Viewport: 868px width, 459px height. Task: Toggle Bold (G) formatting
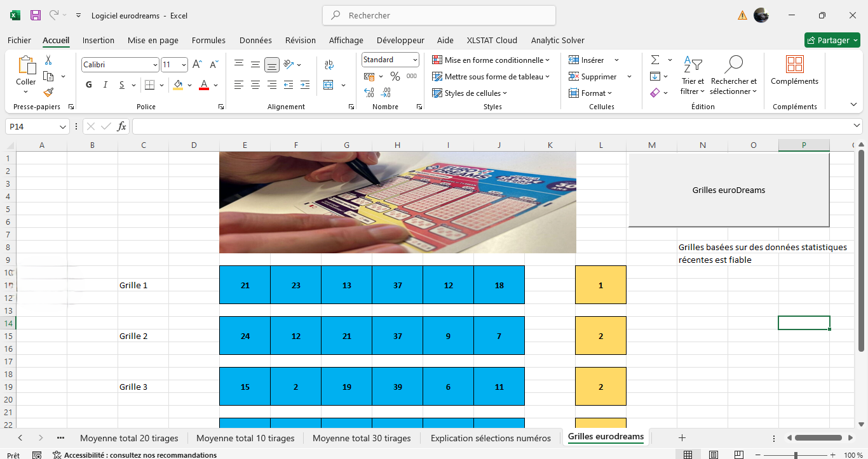[x=89, y=84]
